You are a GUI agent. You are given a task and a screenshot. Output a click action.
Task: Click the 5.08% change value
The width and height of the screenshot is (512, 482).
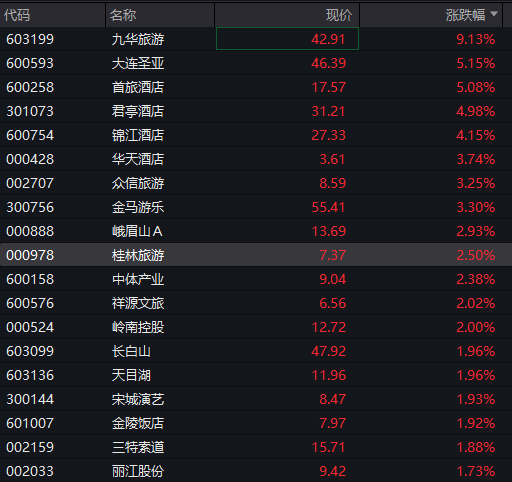coord(476,87)
